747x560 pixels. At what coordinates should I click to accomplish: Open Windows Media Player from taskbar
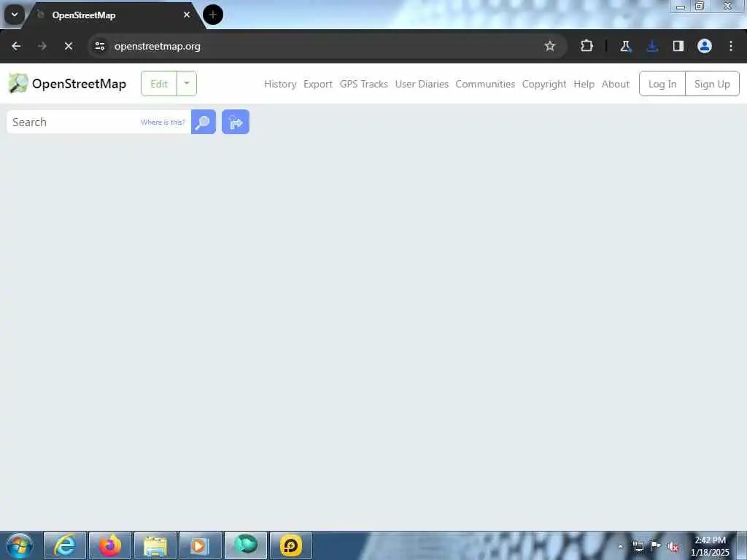coord(201,545)
